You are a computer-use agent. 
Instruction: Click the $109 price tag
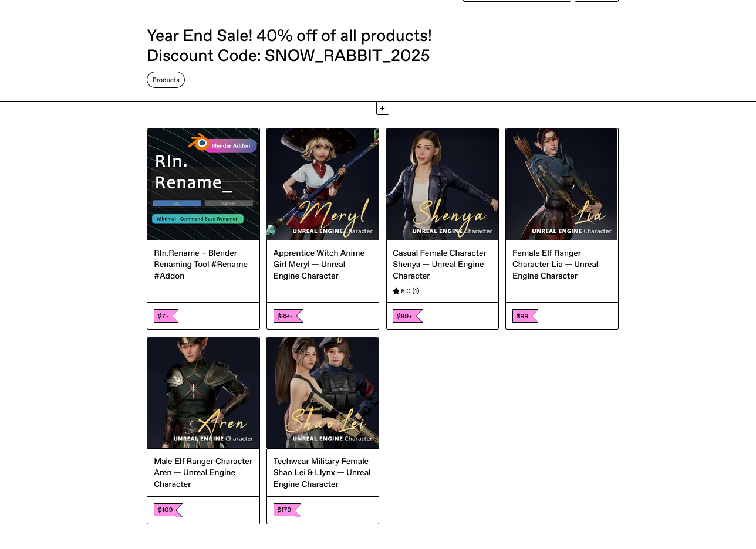click(x=166, y=510)
